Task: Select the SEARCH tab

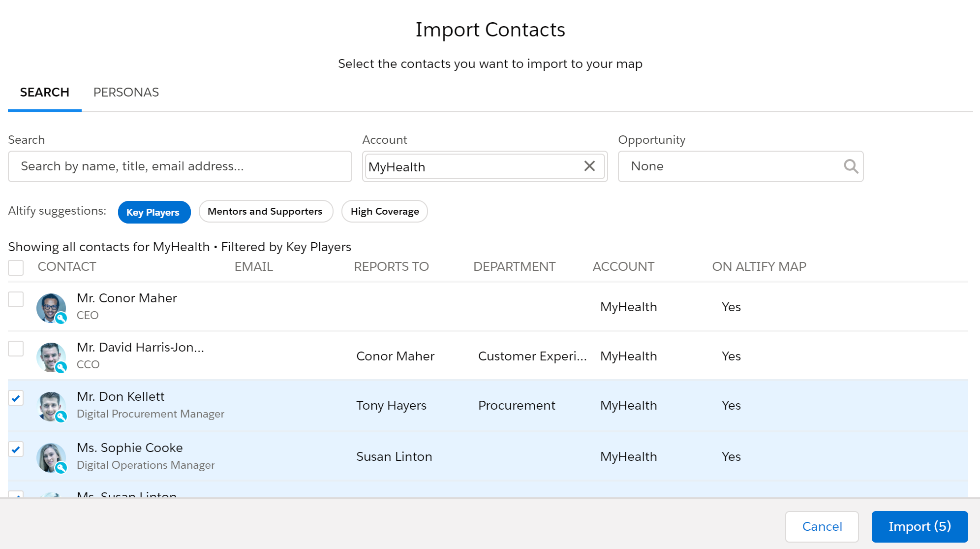Action: pyautogui.click(x=44, y=93)
